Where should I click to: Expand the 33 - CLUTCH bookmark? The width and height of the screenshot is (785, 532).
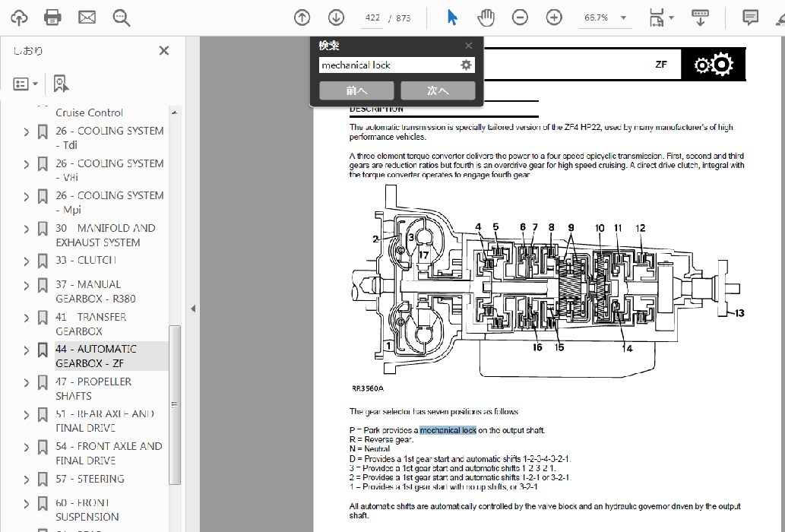27,261
